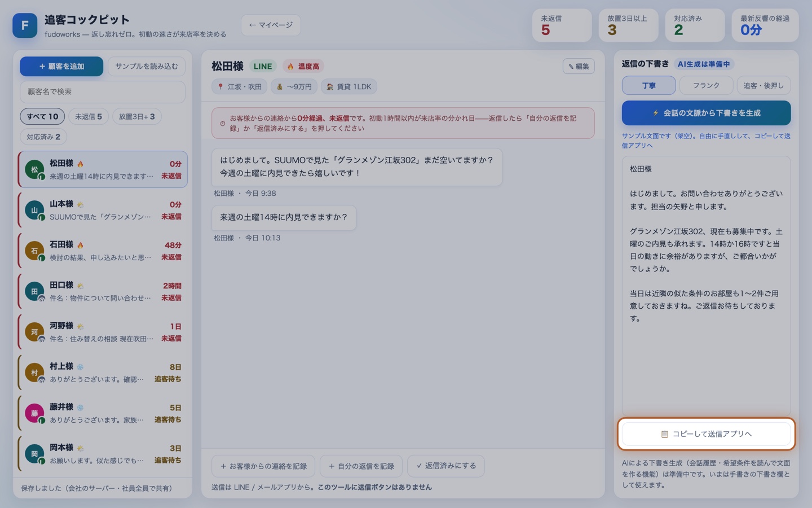812x508 pixels.
Task: Click the 村 avatar icon for 村上様
Action: pyautogui.click(x=34, y=373)
